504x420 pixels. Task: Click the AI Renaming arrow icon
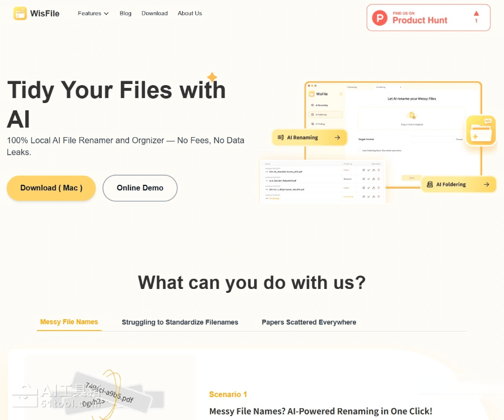click(337, 138)
